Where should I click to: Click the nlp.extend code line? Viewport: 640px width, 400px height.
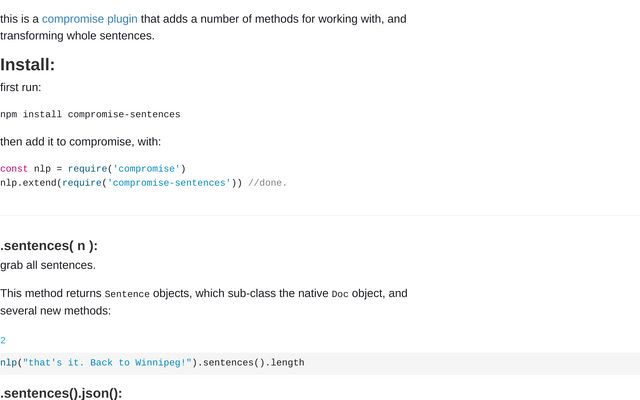tap(121, 183)
